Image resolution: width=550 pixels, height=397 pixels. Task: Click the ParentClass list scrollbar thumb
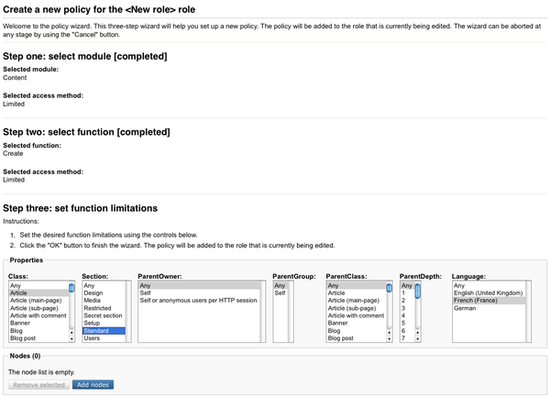pyautogui.click(x=389, y=288)
